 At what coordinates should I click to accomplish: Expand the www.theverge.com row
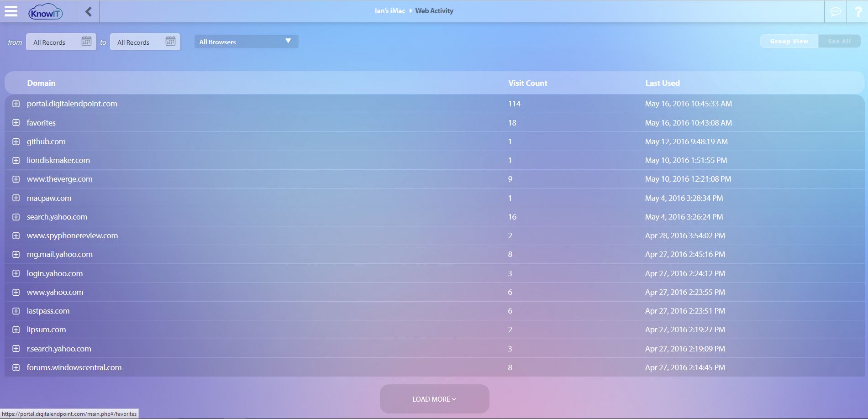pyautogui.click(x=16, y=179)
